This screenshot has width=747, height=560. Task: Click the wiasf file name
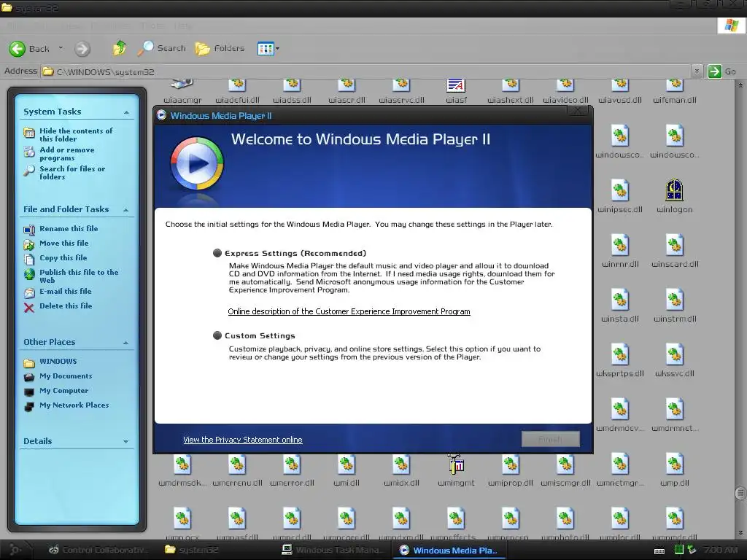[456, 100]
